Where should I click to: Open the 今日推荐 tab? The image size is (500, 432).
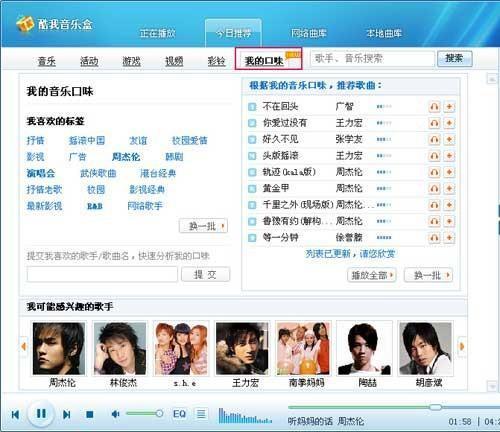pyautogui.click(x=233, y=33)
